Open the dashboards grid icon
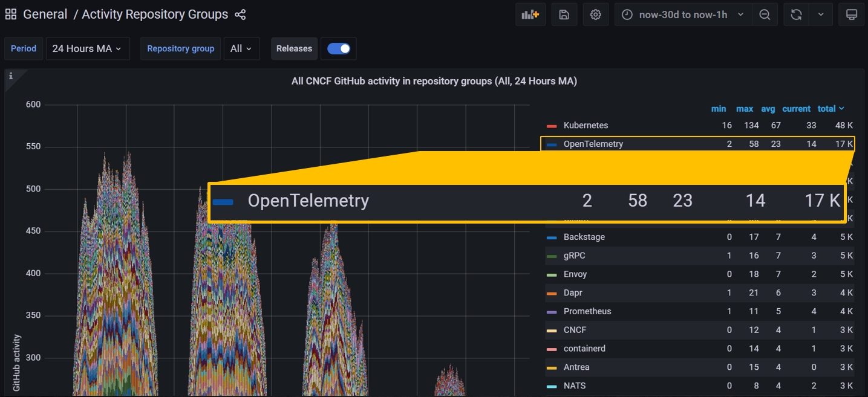This screenshot has height=397, width=868. (x=11, y=15)
